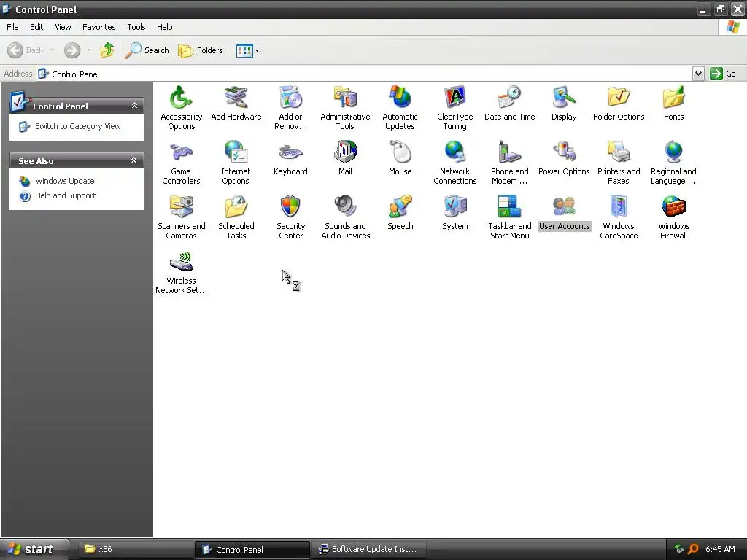Select Folder Options icon
Viewport: 747px width, 560px height.
[x=619, y=98]
